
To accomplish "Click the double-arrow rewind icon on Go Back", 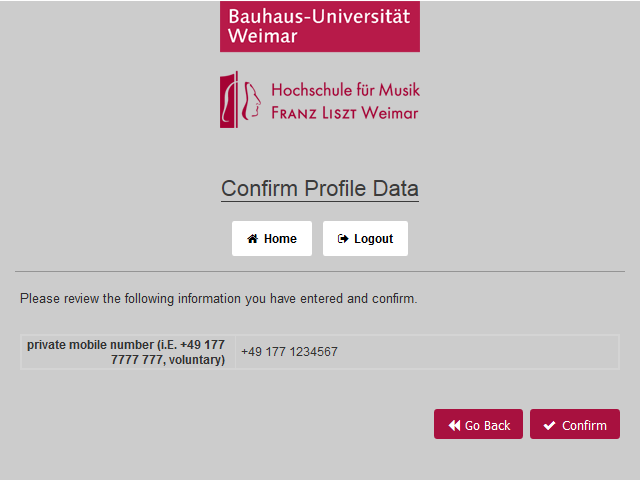I will click(454, 425).
